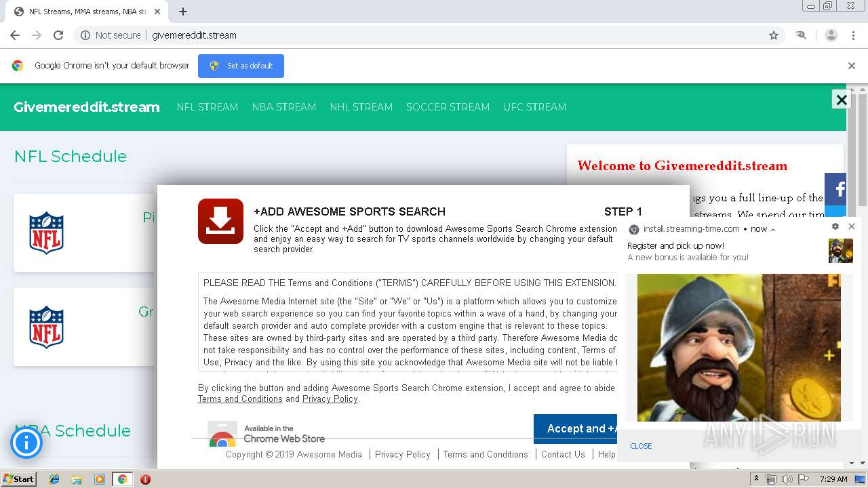This screenshot has width=868, height=488.
Task: Open the NHL STREAM menu
Action: point(361,107)
